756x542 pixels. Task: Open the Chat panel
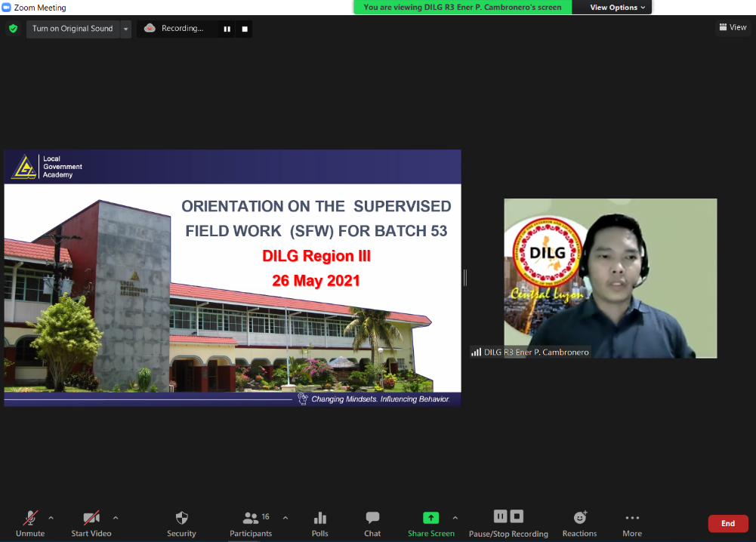(372, 523)
